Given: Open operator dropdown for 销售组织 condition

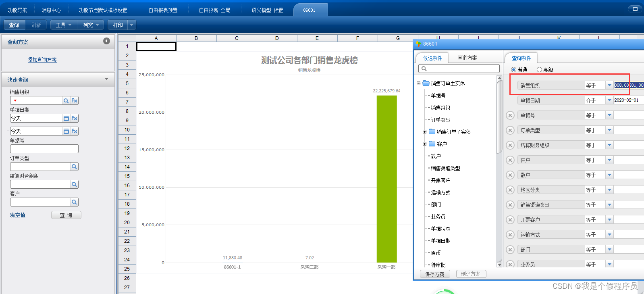Looking at the screenshot, I should pyautogui.click(x=609, y=85).
